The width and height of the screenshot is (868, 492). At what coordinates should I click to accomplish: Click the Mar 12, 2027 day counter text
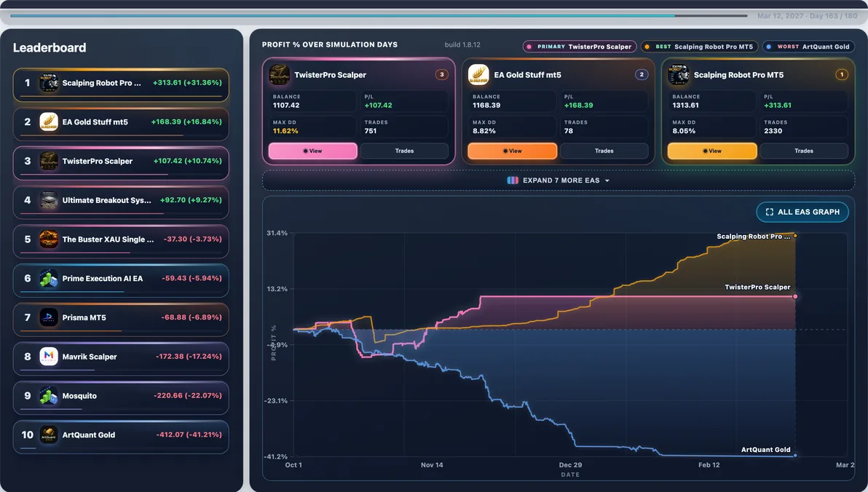(807, 15)
